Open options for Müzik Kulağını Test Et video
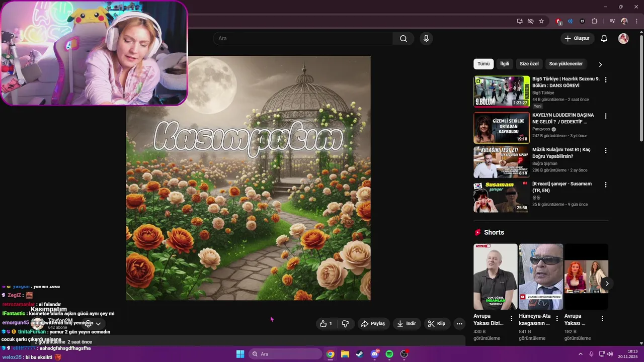 point(606,150)
